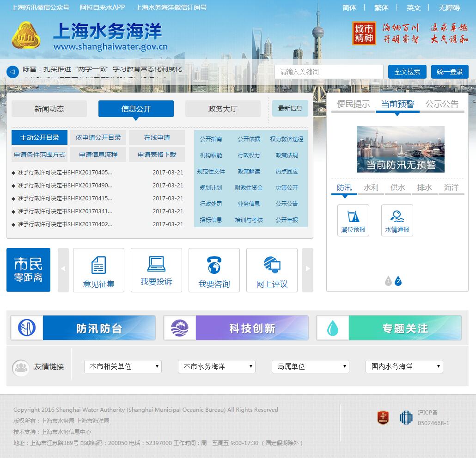Click the 申请表格下载 button

tap(157, 155)
